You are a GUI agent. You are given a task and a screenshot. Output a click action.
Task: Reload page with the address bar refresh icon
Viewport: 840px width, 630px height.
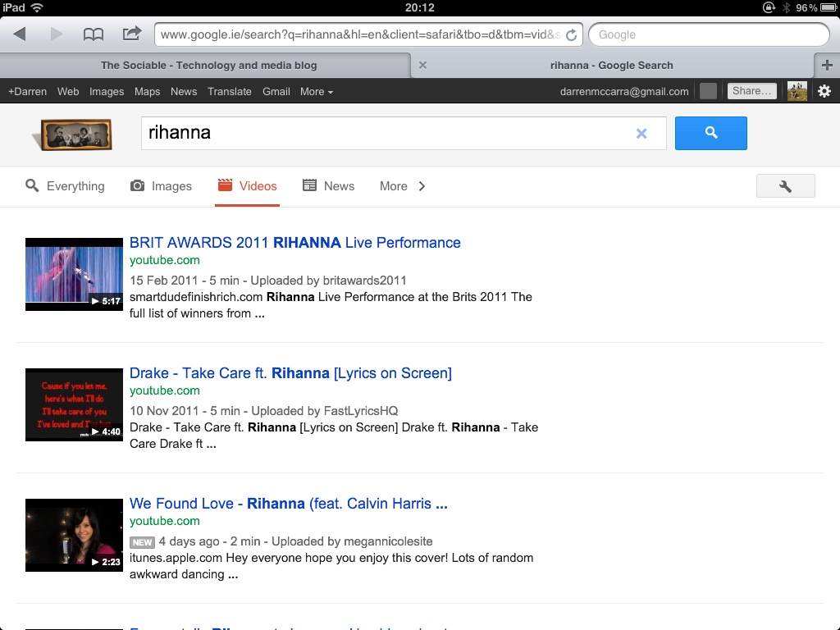(x=571, y=35)
